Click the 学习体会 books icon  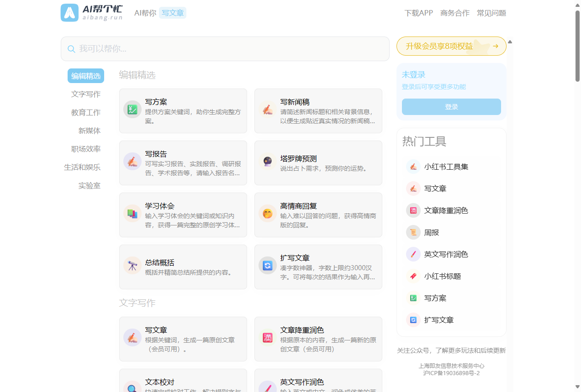(132, 213)
